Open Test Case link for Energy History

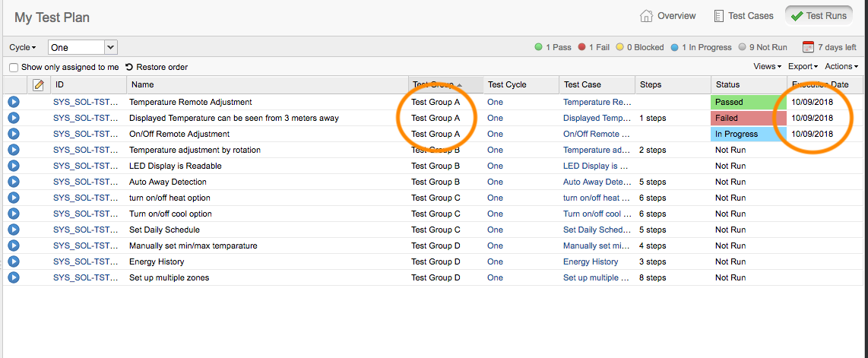tap(591, 261)
